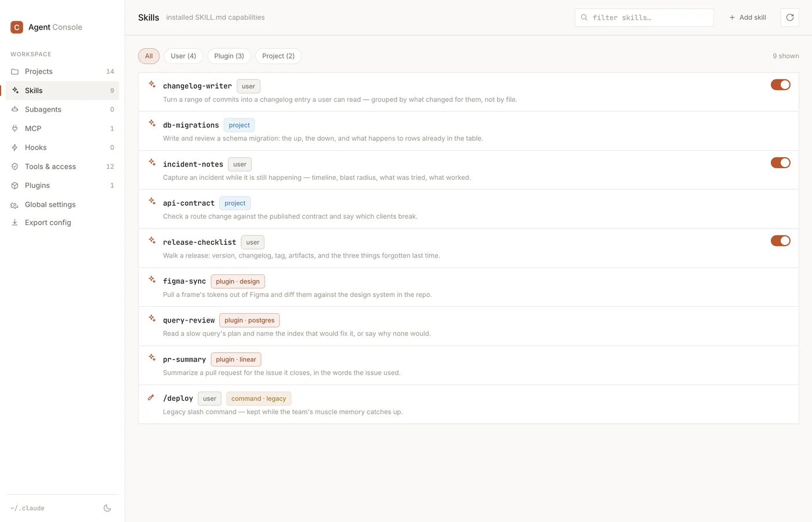The height and width of the screenshot is (522, 812).
Task: Click the Agent Console logo icon
Action: click(17, 27)
